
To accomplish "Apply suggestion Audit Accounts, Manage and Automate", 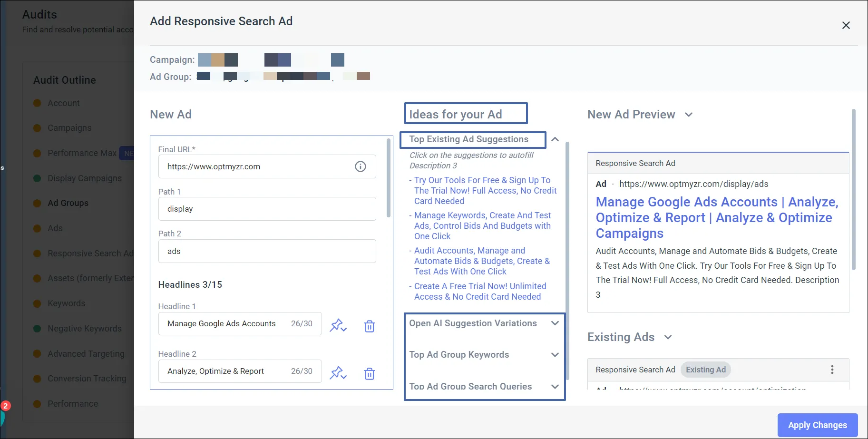I will coord(482,261).
